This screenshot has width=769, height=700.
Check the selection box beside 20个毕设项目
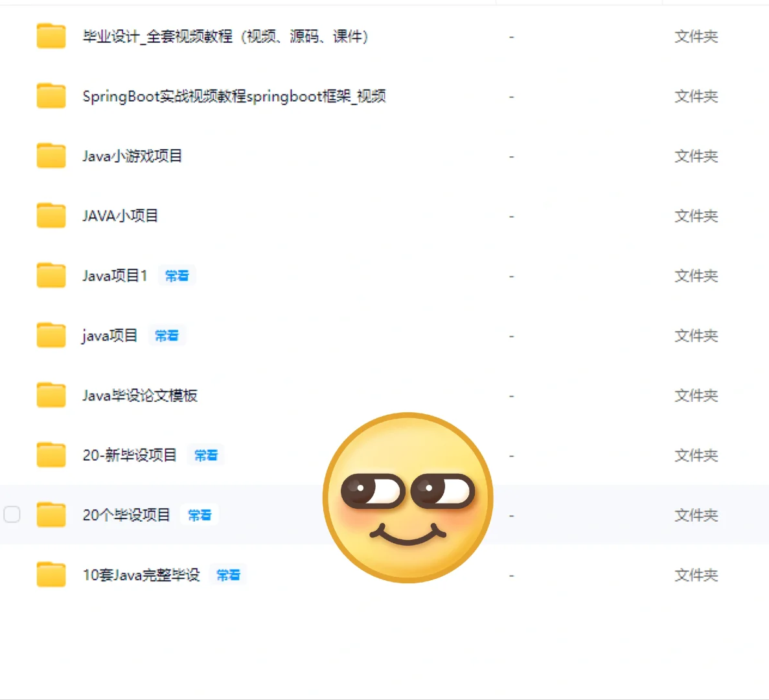11,515
